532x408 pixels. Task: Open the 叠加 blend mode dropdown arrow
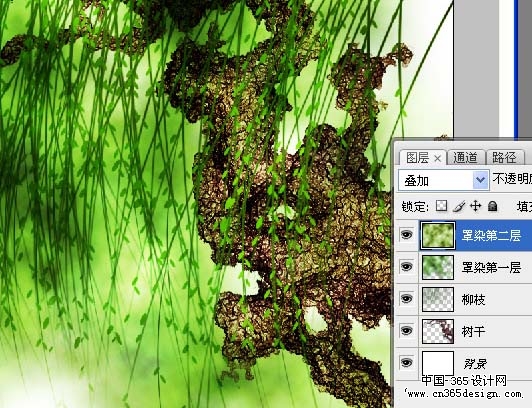click(480, 180)
